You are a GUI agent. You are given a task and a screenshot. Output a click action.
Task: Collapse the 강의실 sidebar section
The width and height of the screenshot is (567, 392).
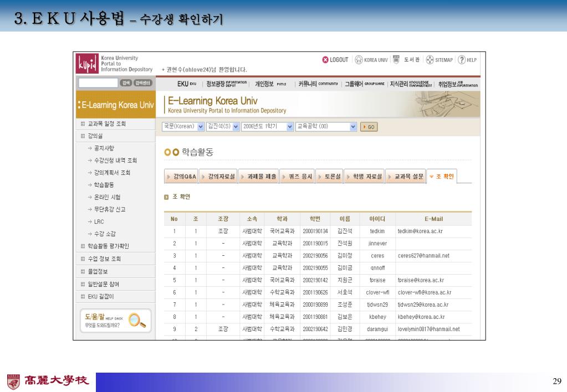click(95, 136)
